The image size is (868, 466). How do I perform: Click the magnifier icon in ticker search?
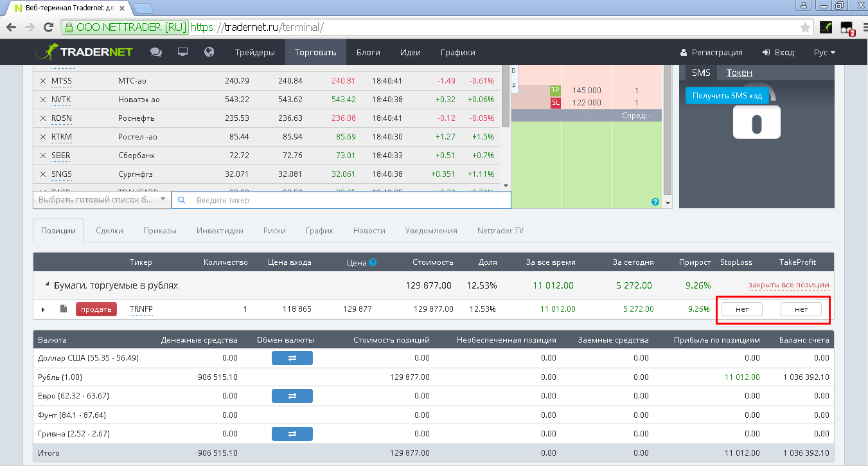point(182,200)
